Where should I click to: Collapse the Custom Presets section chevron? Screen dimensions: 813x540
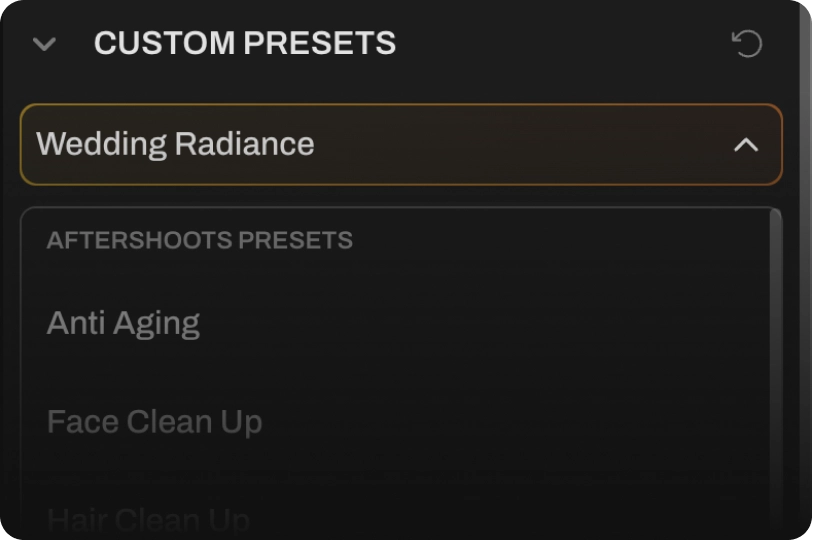[x=44, y=44]
